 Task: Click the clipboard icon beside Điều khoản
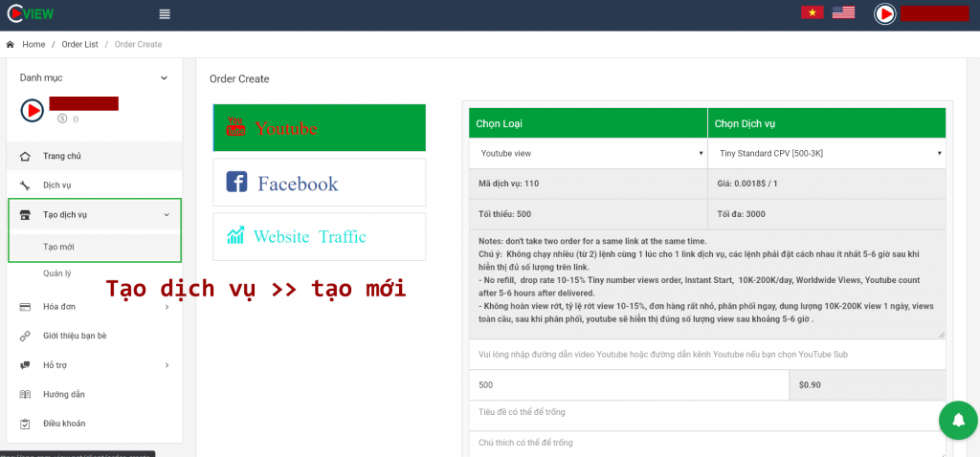25,424
